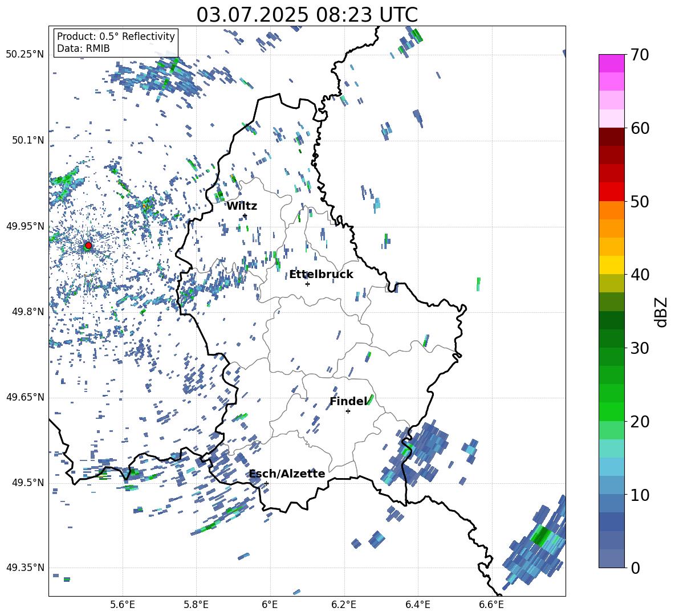Click the Wiltz city label
The width and height of the screenshot is (675, 616).
tap(242, 206)
